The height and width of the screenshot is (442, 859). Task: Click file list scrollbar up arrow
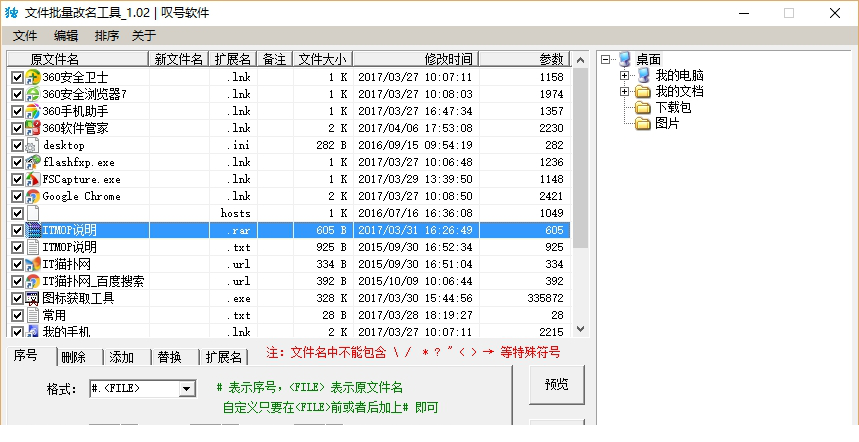point(581,60)
